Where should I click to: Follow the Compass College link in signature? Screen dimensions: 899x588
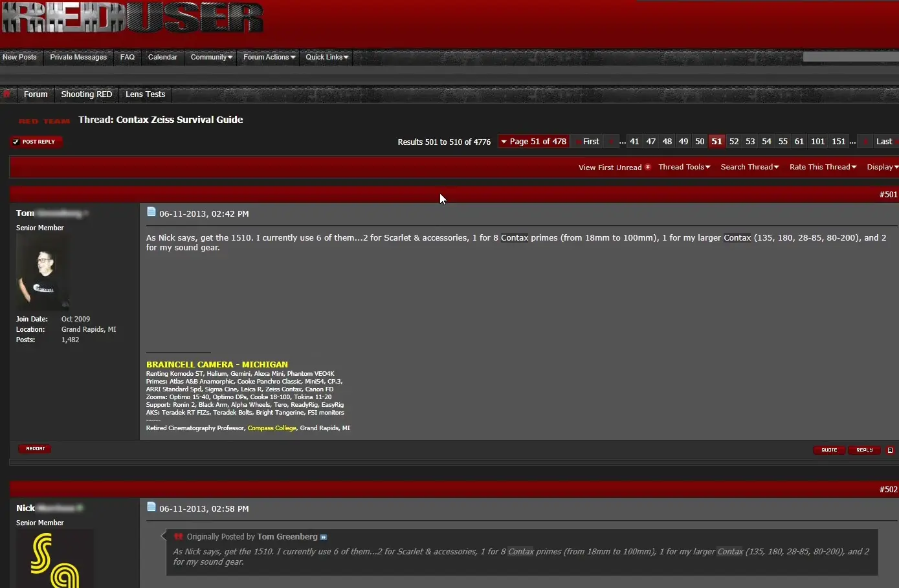272,428
